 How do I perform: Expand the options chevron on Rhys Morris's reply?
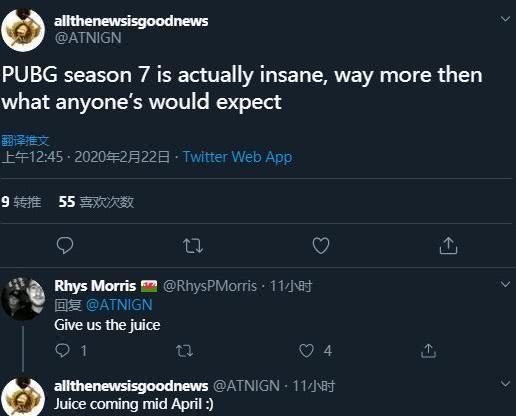tap(505, 284)
